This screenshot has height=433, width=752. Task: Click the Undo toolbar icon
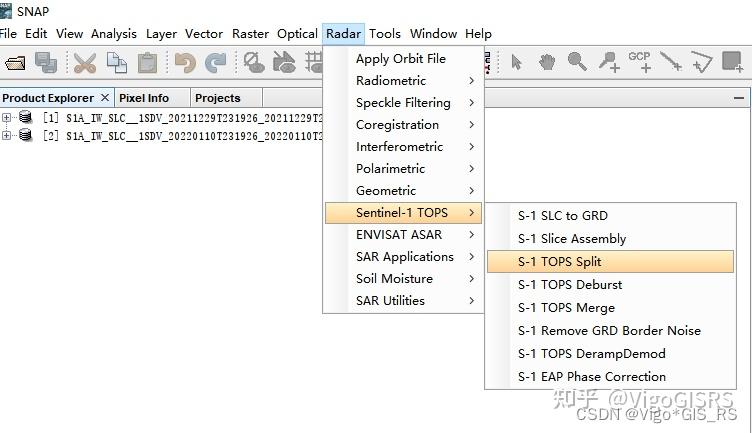coord(184,63)
